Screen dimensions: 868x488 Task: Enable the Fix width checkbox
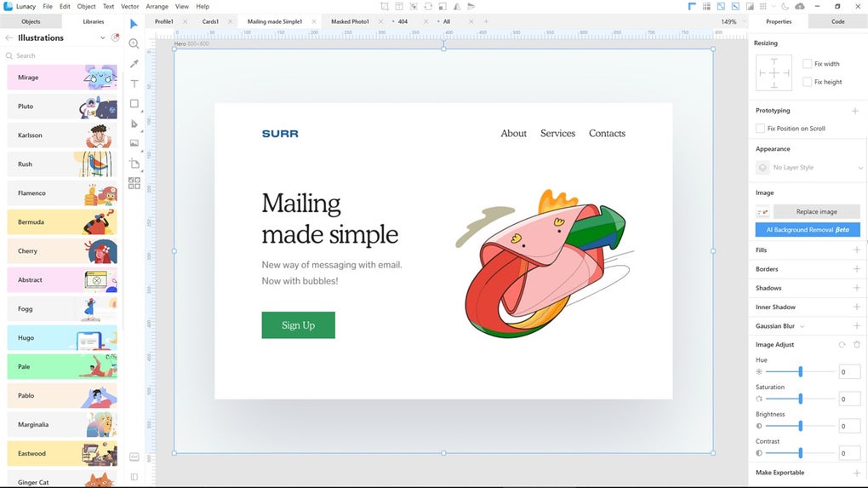tap(807, 64)
